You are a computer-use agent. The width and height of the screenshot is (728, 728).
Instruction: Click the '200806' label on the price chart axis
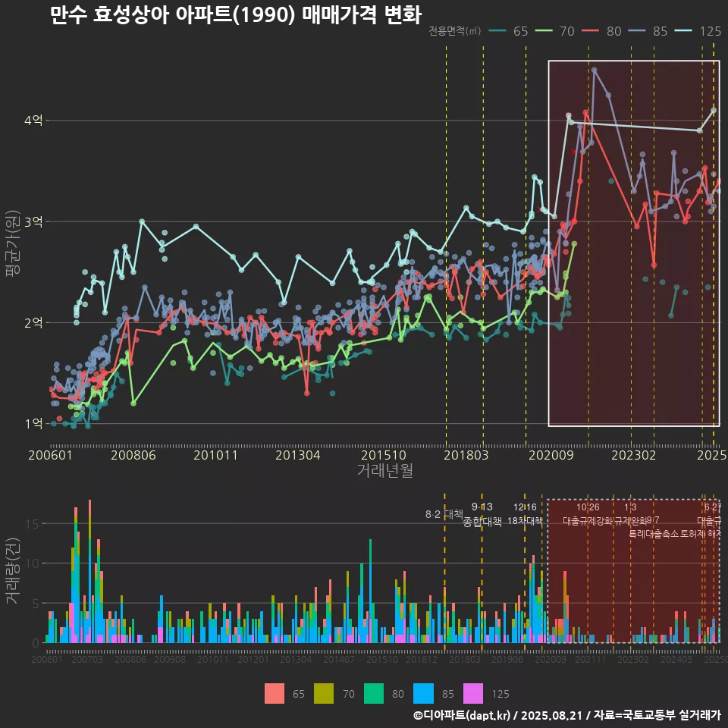coord(133,455)
